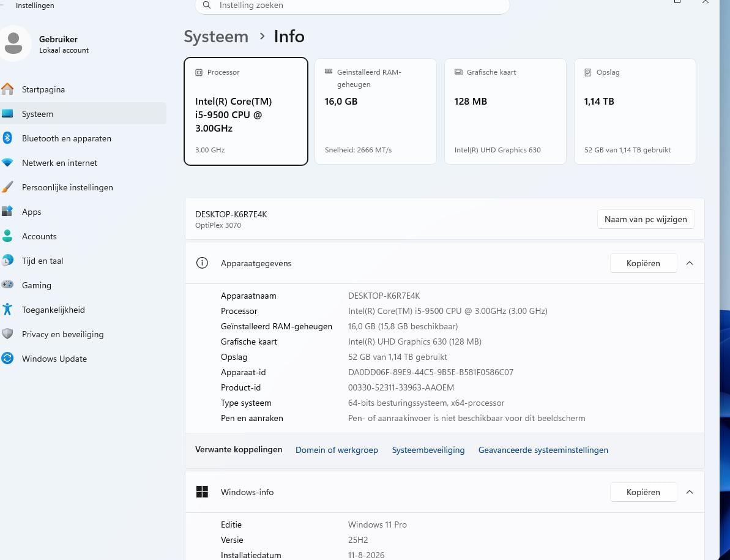The image size is (730, 560).
Task: Click the Gebruiker Lokaal account name
Action: 64,44
